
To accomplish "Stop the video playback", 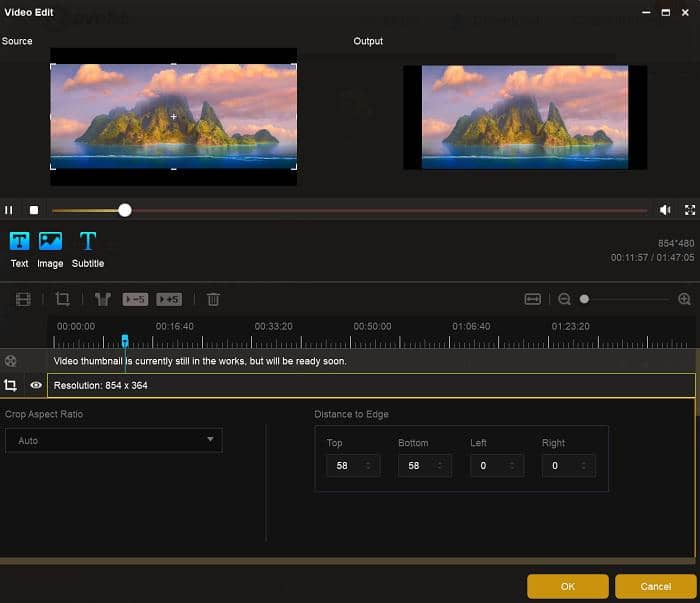I will [34, 210].
